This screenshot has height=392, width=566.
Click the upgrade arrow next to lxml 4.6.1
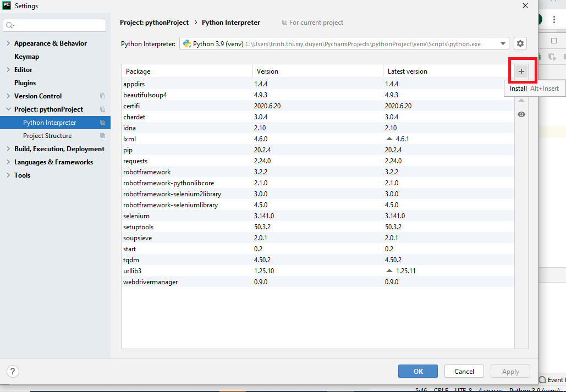pyautogui.click(x=389, y=139)
